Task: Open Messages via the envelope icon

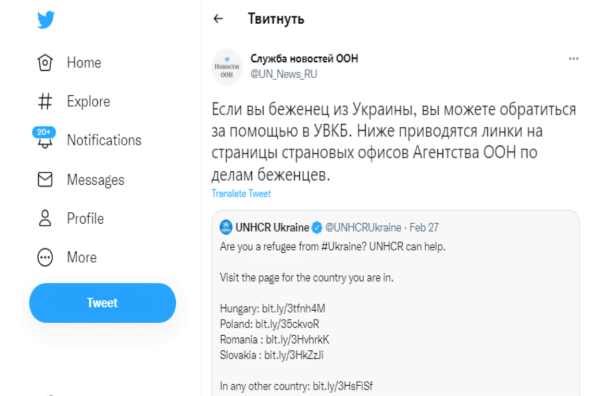Action: 45,180
